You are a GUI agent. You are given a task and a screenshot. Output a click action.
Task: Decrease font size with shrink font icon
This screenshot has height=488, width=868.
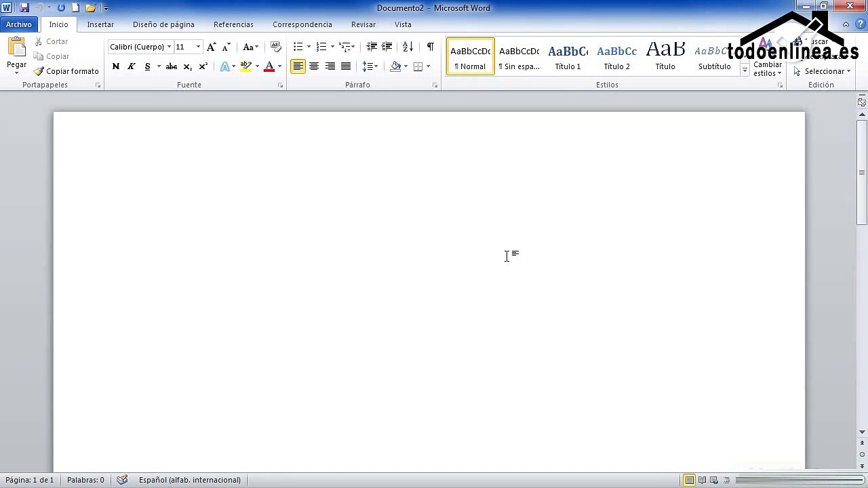(x=226, y=47)
